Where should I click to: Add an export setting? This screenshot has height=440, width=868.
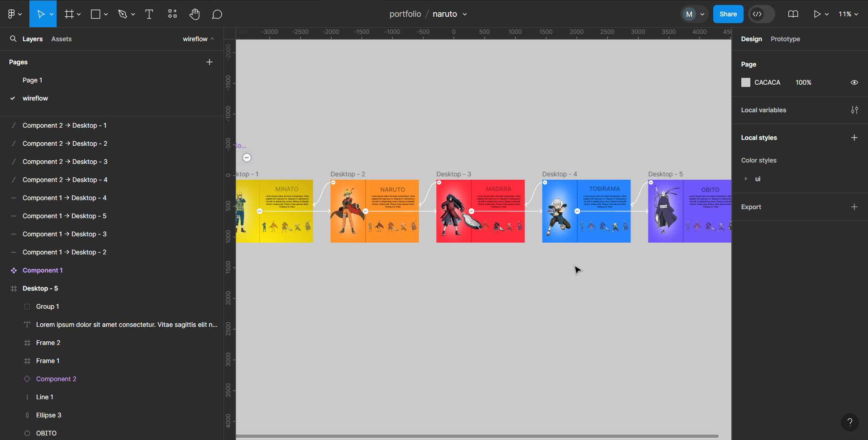pyautogui.click(x=854, y=207)
